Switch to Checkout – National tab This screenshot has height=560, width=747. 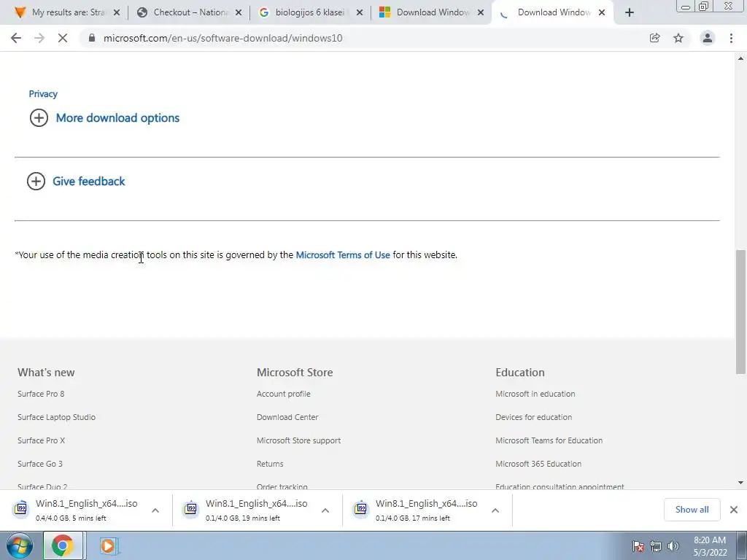(188, 12)
